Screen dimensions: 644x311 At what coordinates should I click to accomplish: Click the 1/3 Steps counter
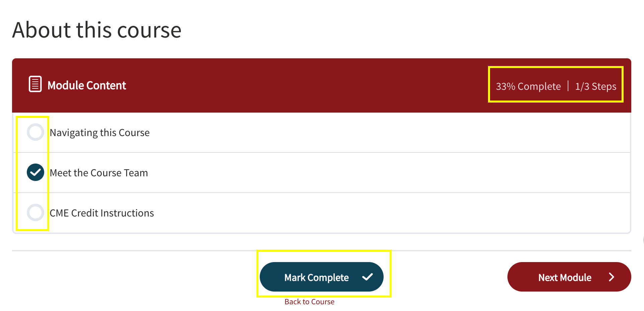coord(595,86)
